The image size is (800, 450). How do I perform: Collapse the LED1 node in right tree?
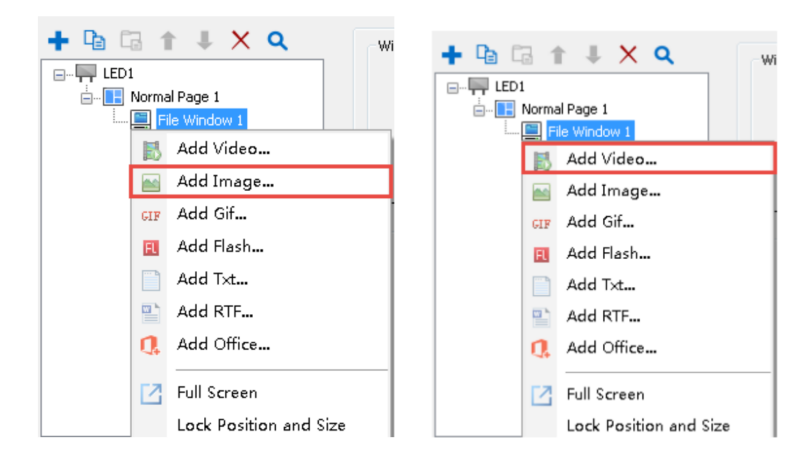pyautogui.click(x=452, y=88)
